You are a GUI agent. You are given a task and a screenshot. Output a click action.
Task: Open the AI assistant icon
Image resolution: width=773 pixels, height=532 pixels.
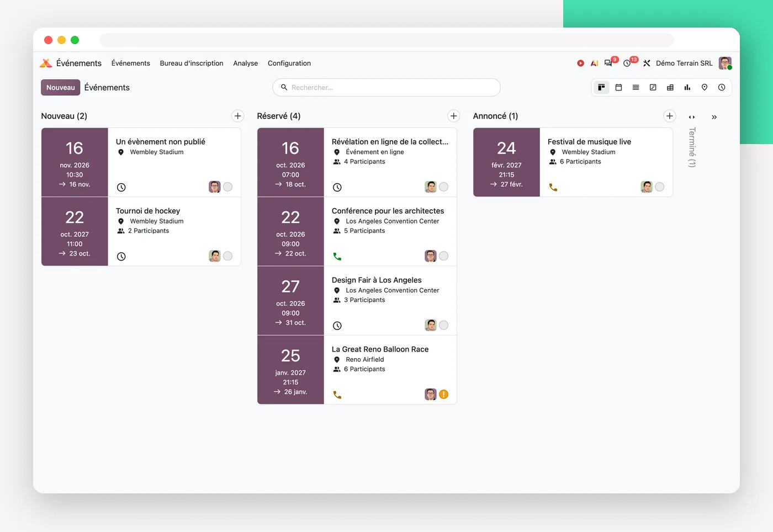pyautogui.click(x=594, y=63)
